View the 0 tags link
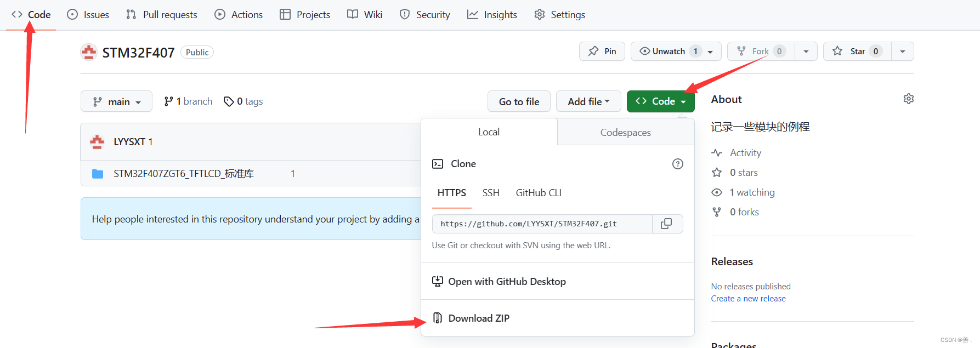Image resolution: width=980 pixels, height=348 pixels. [243, 101]
